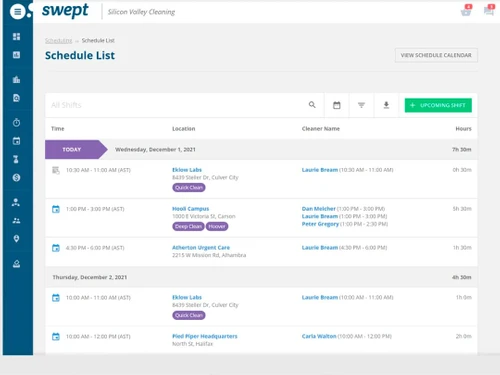The image size is (500, 375).
Task: Open the shopping basket notifications icon
Action: (x=466, y=11)
